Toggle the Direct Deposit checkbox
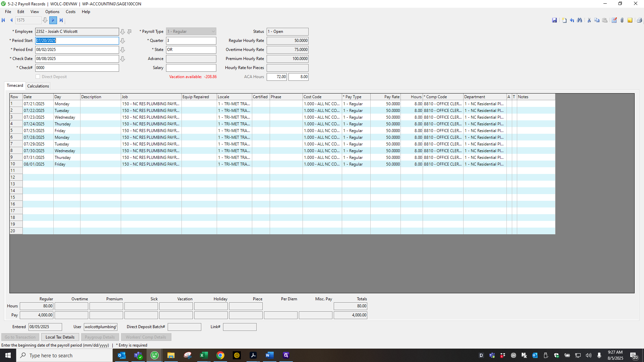This screenshot has width=644, height=362. pos(38,77)
